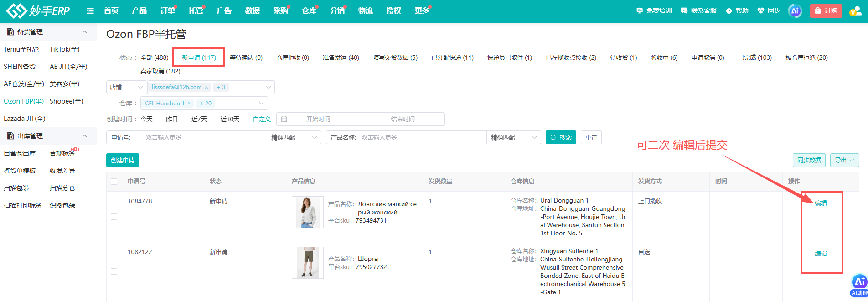This screenshot has height=302, width=868.
Task: Click the red 订购 button
Action: click(826, 10)
